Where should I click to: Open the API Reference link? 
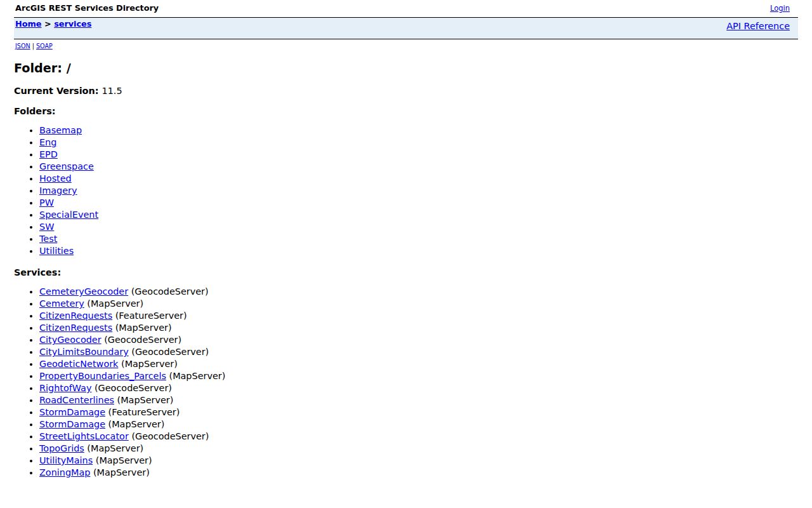coord(758,26)
